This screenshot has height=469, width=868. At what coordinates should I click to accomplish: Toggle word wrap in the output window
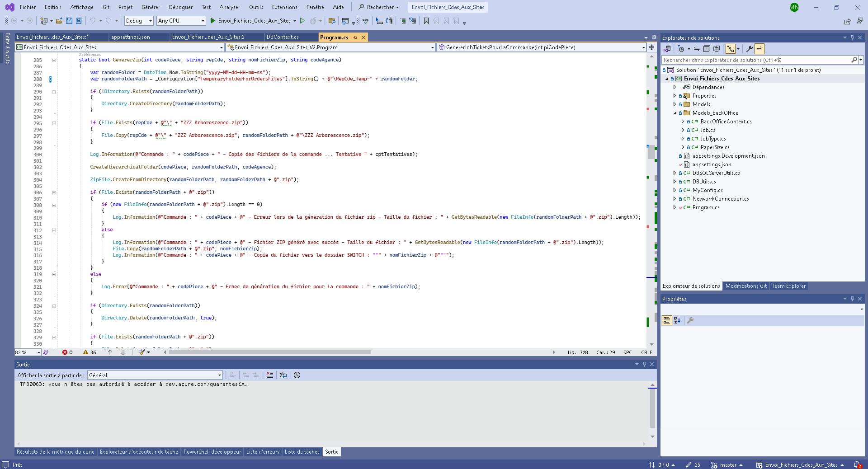pyautogui.click(x=283, y=375)
